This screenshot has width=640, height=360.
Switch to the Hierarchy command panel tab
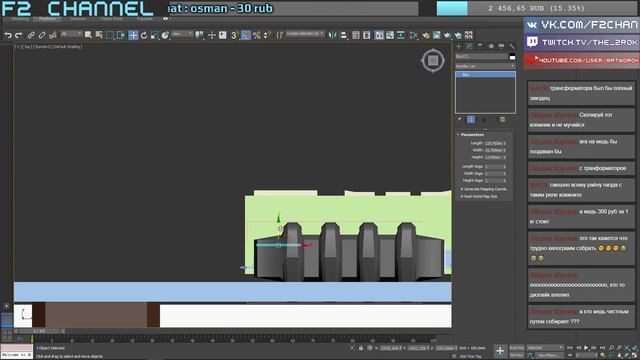480,47
